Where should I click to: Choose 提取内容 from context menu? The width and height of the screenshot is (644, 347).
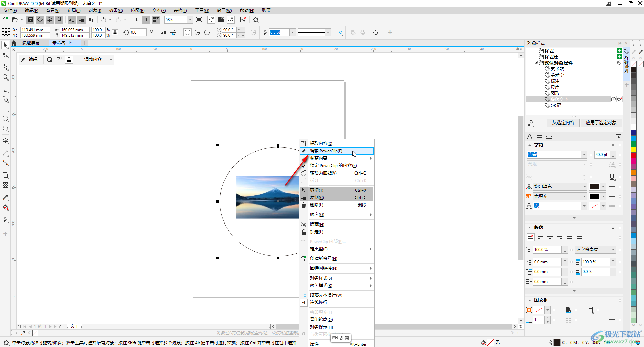coord(336,143)
